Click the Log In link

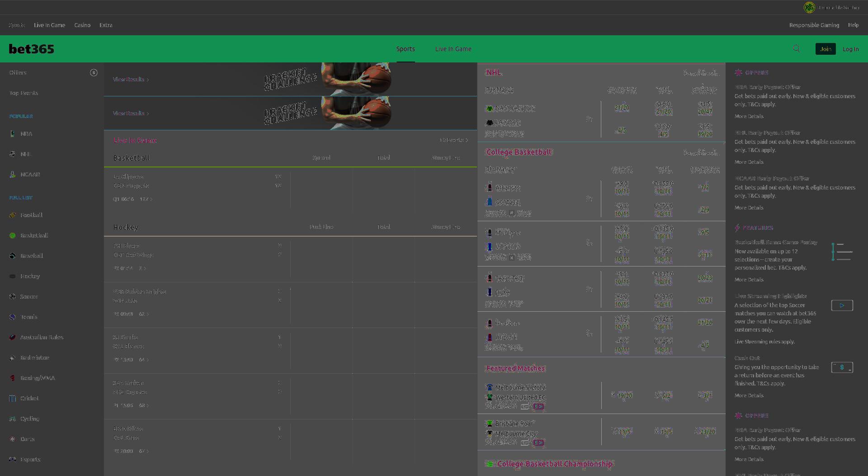(850, 49)
